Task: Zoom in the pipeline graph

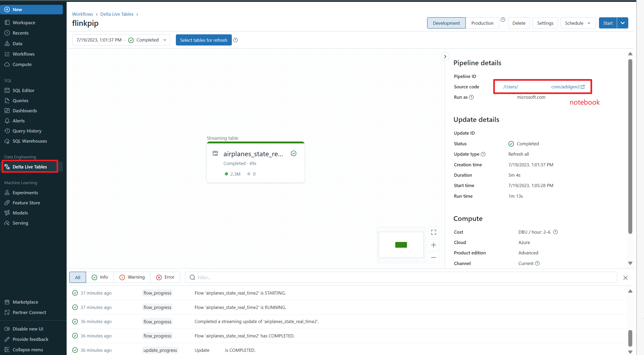Action: (x=434, y=245)
